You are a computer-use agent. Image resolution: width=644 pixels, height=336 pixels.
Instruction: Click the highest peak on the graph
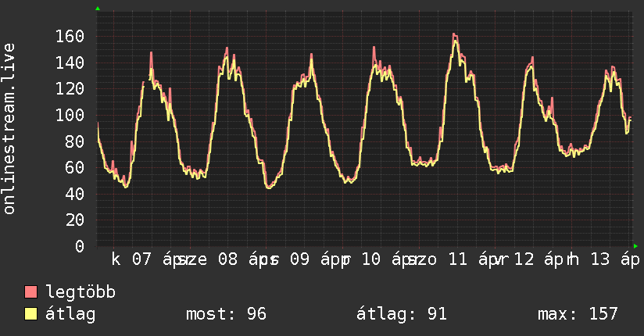(x=454, y=34)
